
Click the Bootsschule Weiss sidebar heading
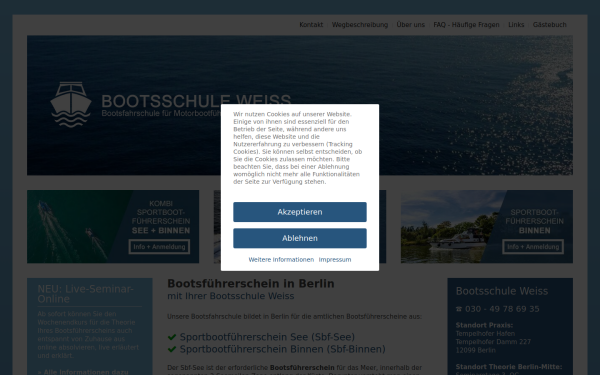tap(502, 291)
